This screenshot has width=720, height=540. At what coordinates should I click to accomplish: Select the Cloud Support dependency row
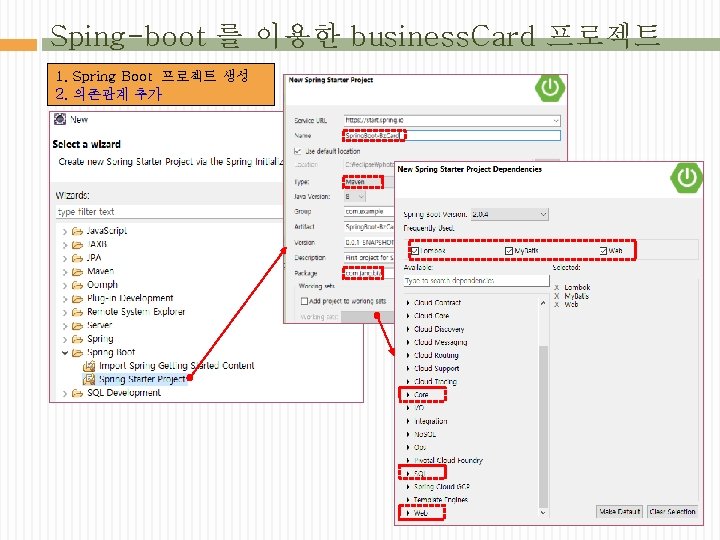click(436, 368)
